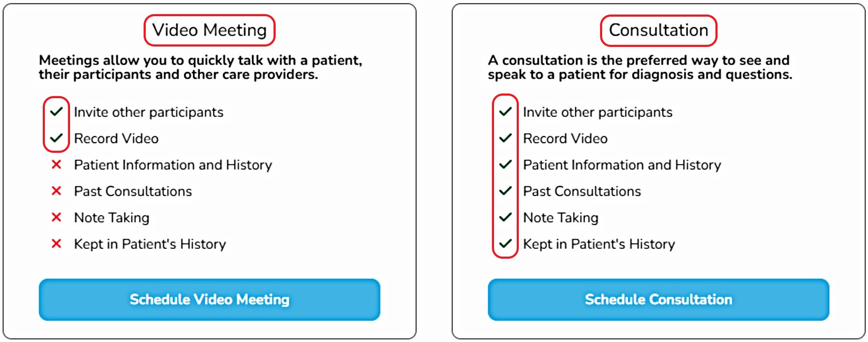The width and height of the screenshot is (868, 342).
Task: Click green check beside Video Meeting's Record Video
Action: (x=56, y=138)
